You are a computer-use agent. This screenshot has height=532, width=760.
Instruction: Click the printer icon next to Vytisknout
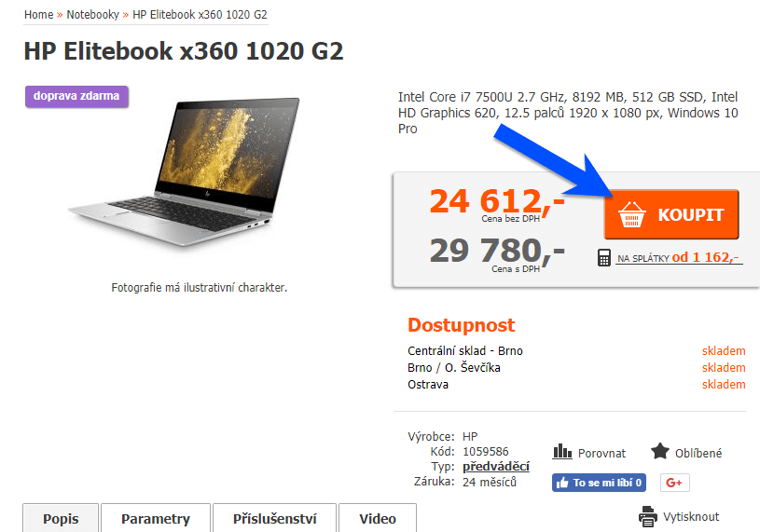[648, 516]
